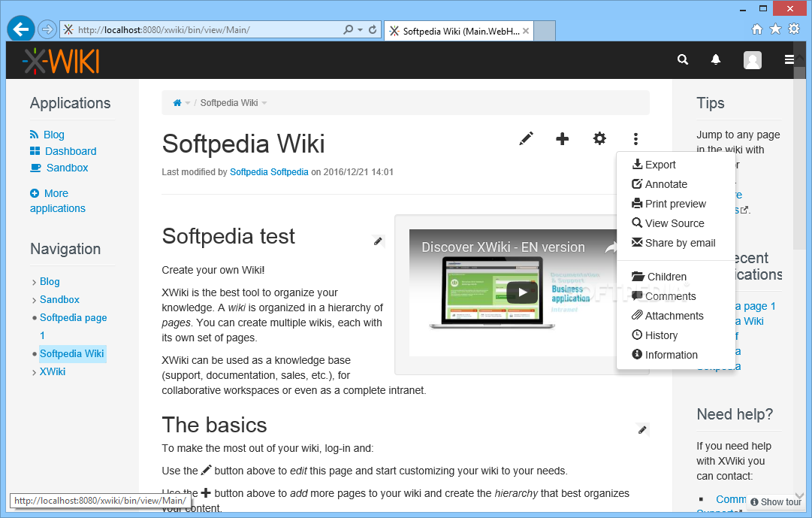Expand Sandbox node in Navigation tree
Screen dimensions: 812x518
pos(35,300)
